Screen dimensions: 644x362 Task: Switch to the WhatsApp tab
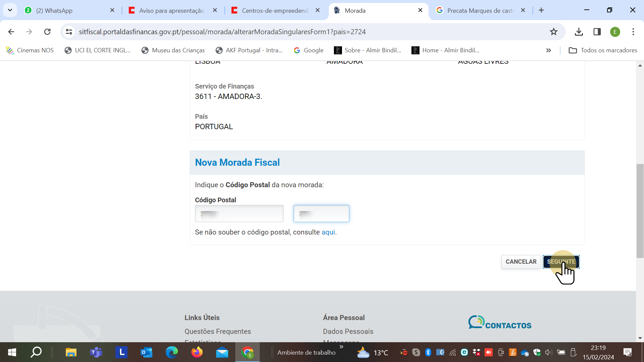click(x=54, y=10)
